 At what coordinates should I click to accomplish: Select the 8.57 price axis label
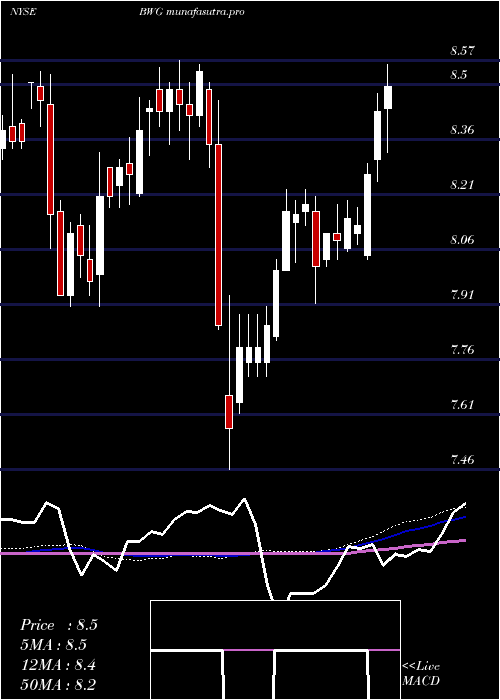coord(462,51)
